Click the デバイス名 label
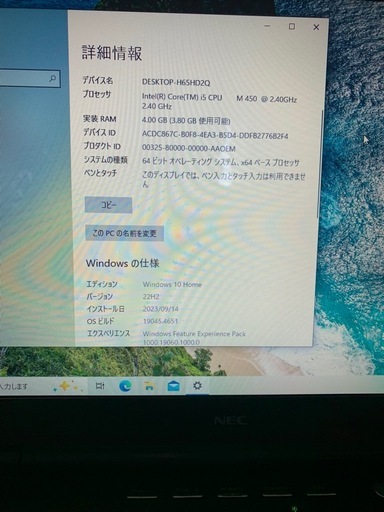This screenshot has width=384, height=512. (98, 80)
